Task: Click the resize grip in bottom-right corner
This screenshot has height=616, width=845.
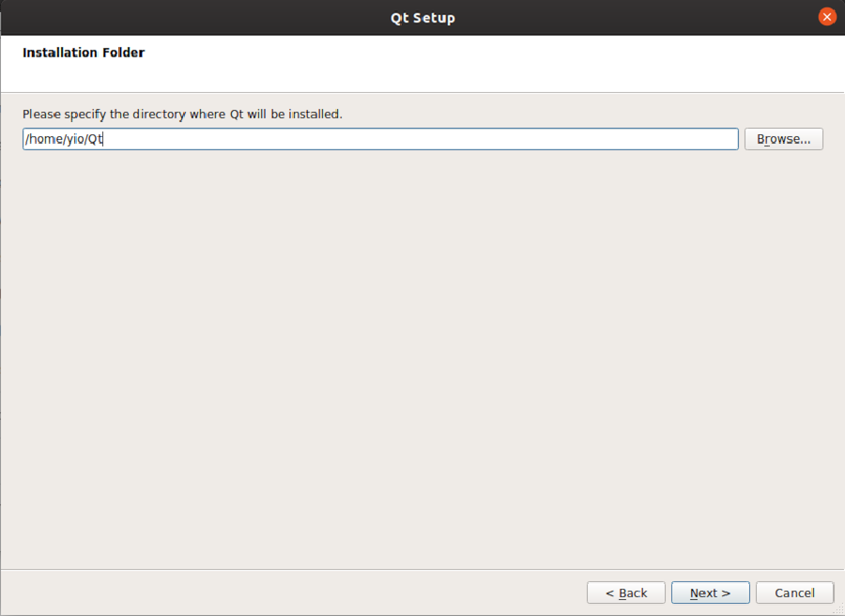Action: (x=838, y=610)
